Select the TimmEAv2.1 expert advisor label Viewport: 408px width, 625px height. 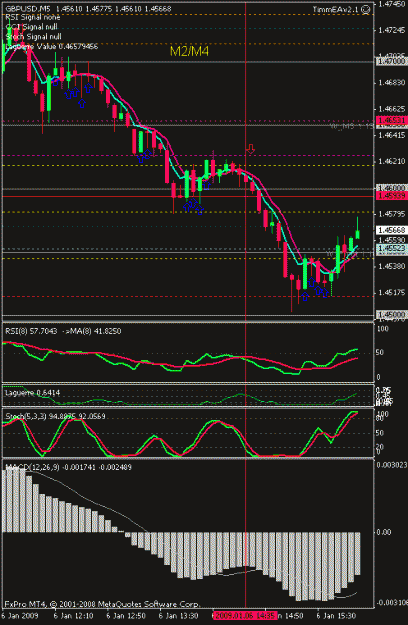[335, 9]
